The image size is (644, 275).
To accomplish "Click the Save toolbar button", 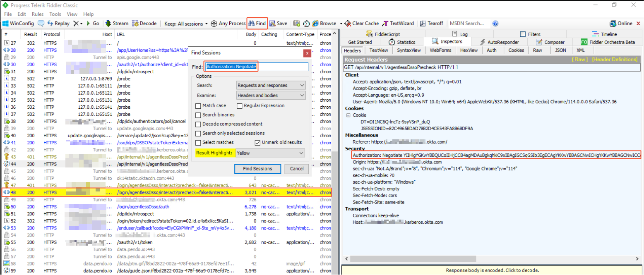I will pos(278,24).
